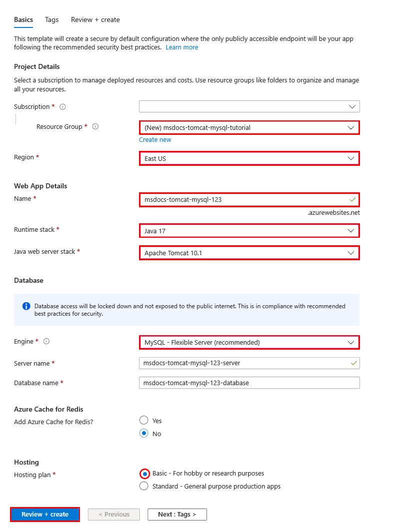Viewport: 400px width, 532px height.
Task: Switch to the Review + create tab
Action: (x=95, y=19)
